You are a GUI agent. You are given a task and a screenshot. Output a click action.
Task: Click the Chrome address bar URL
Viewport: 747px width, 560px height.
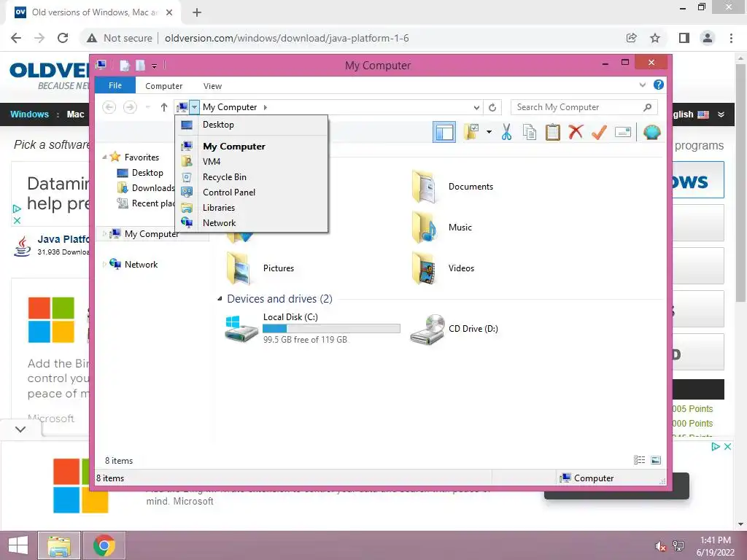[287, 38]
